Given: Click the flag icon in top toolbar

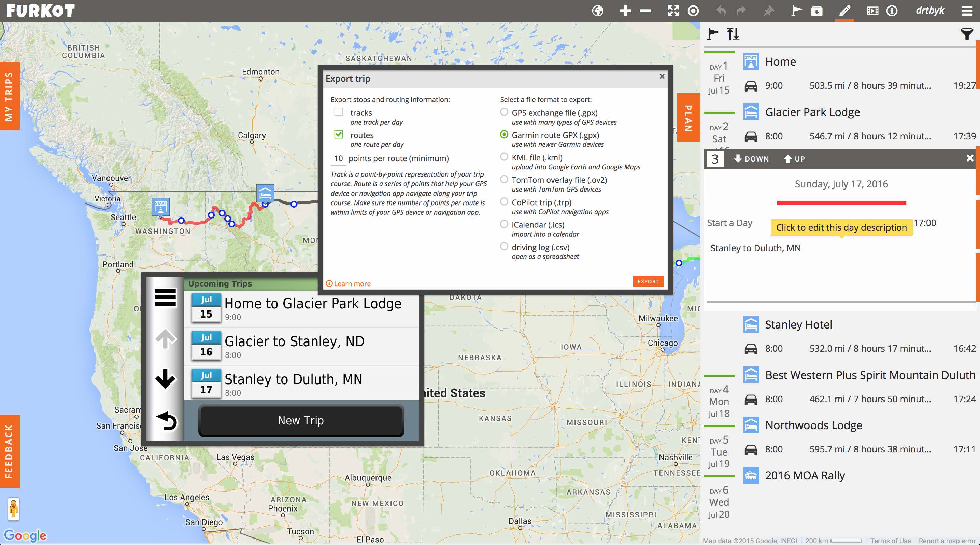Looking at the screenshot, I should tap(796, 11).
